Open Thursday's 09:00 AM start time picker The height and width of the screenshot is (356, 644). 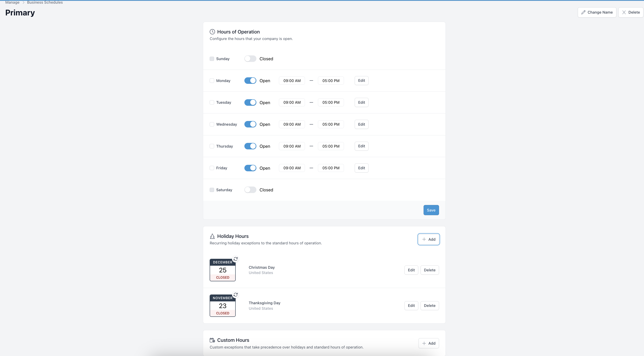pos(292,146)
